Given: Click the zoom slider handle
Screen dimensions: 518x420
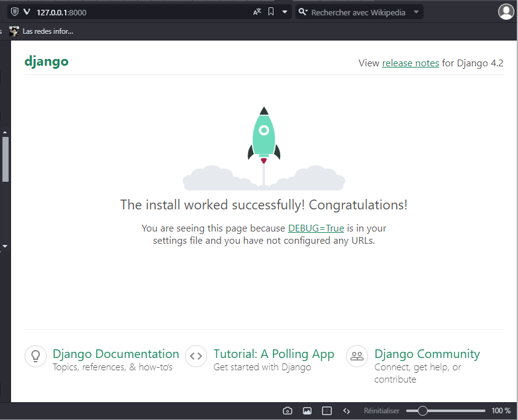Looking at the screenshot, I should [423, 411].
